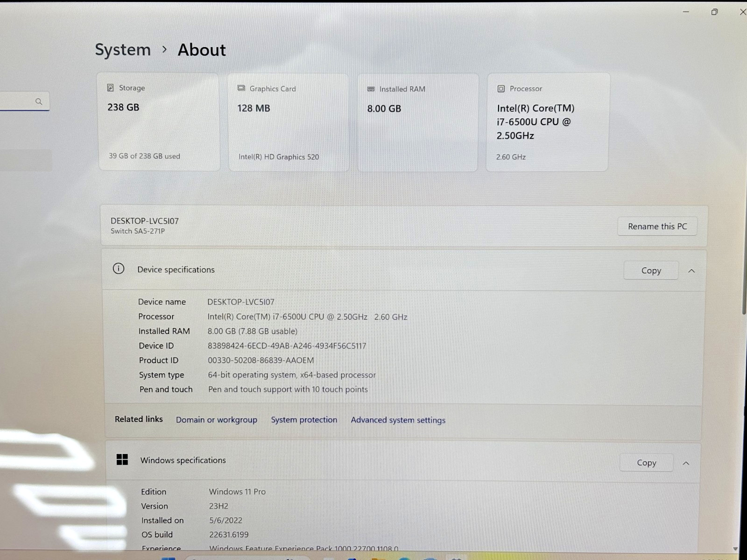Open Advanced system settings link
Viewport: 747px width, 560px height.
[398, 420]
